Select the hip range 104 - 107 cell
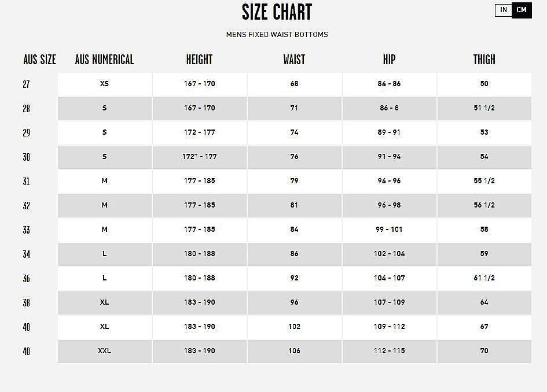The height and width of the screenshot is (392, 547). (389, 278)
